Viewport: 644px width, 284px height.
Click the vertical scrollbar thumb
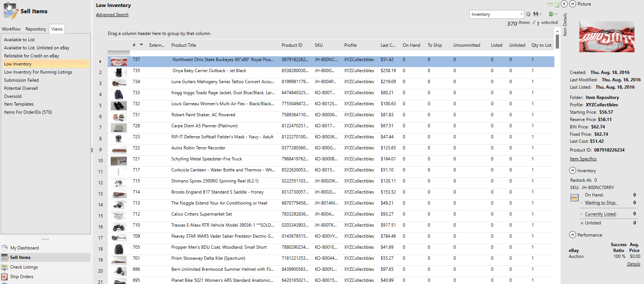coord(558,42)
